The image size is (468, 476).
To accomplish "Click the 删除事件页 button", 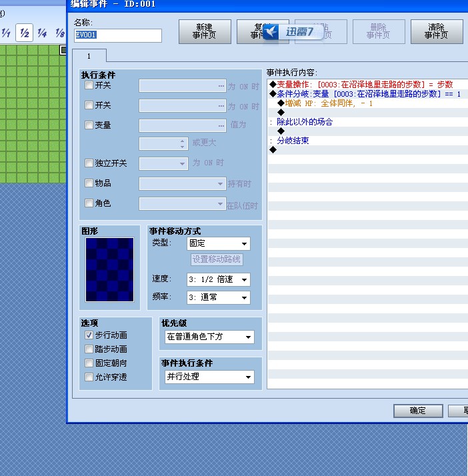I will coord(379,31).
